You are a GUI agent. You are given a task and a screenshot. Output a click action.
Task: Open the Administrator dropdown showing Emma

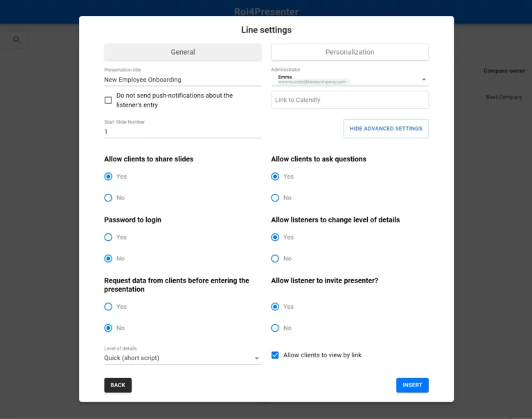(349, 80)
